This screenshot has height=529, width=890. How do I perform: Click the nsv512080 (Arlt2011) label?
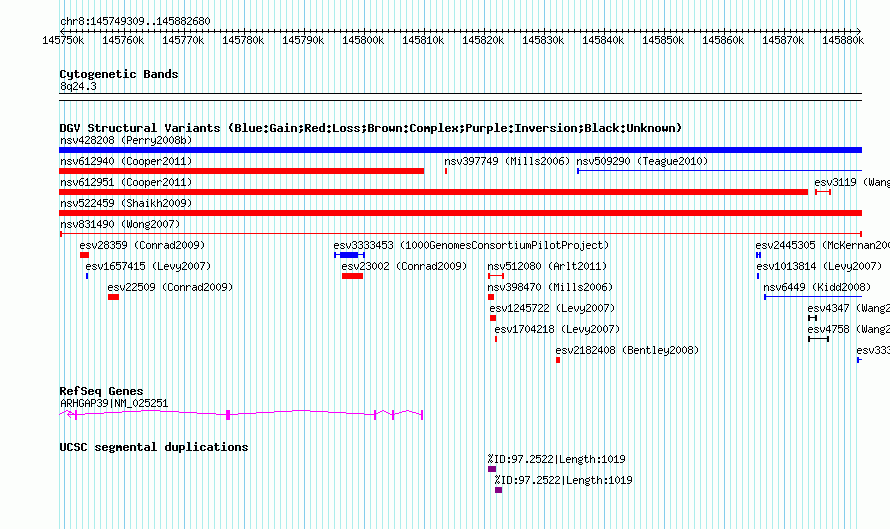click(547, 266)
